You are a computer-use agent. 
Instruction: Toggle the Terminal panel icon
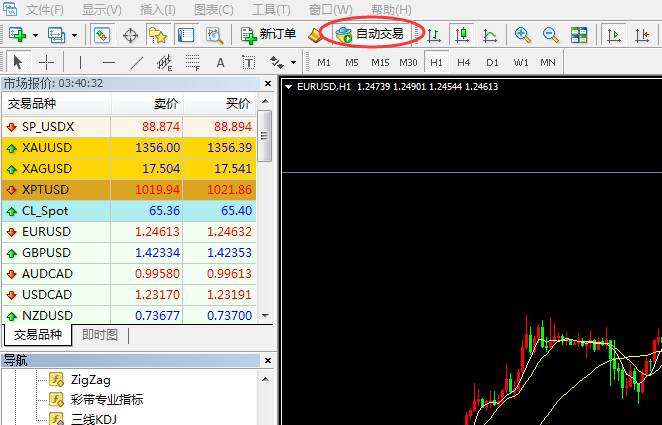186,35
